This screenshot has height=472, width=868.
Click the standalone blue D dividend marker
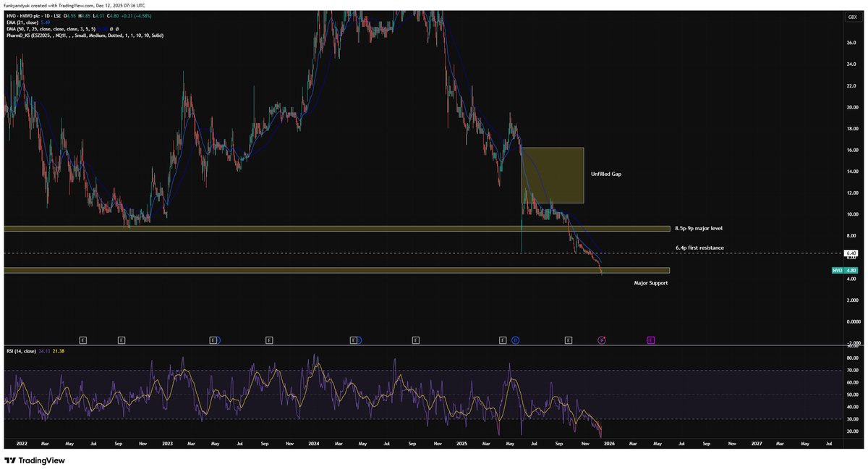point(515,339)
